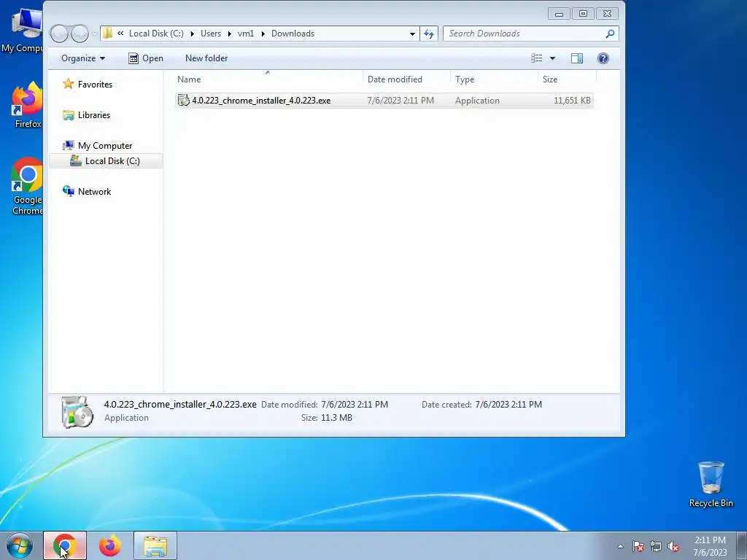Click the Open toolbar button
747x560 pixels.
tap(146, 58)
